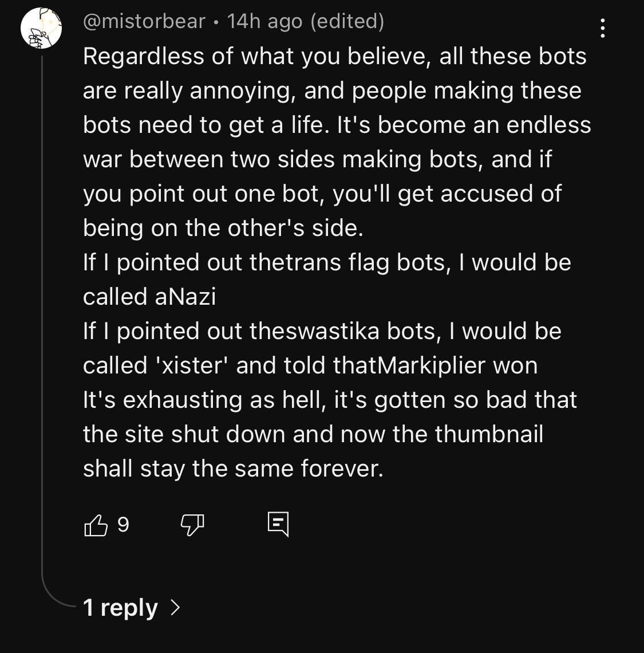Show the "1 reply" thread

point(120,607)
